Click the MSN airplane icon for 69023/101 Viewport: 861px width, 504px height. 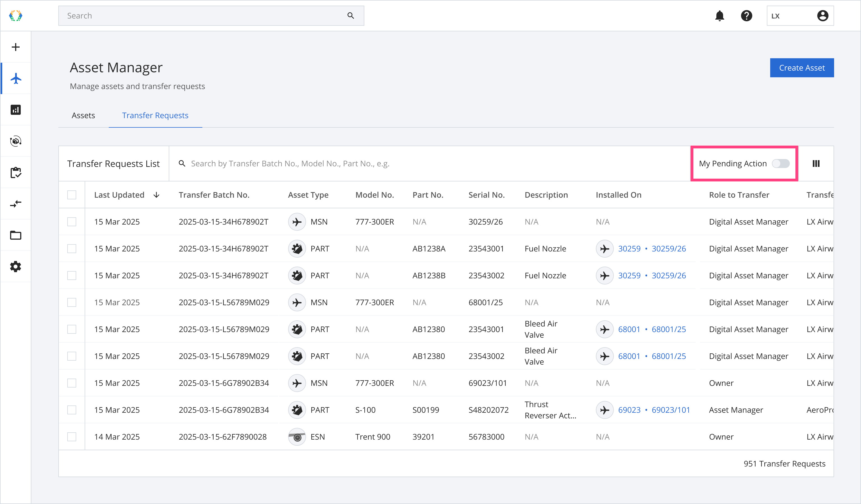[297, 383]
